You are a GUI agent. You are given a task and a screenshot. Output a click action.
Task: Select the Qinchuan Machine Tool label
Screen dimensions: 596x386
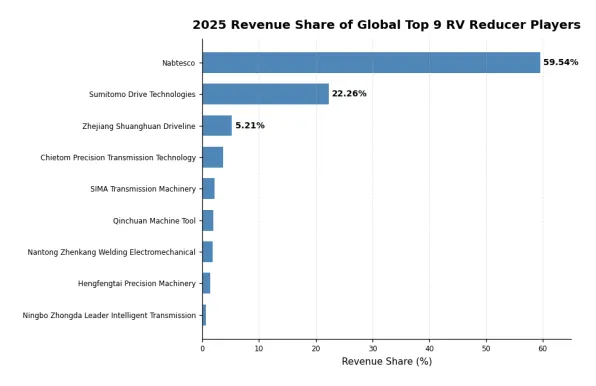pos(154,221)
